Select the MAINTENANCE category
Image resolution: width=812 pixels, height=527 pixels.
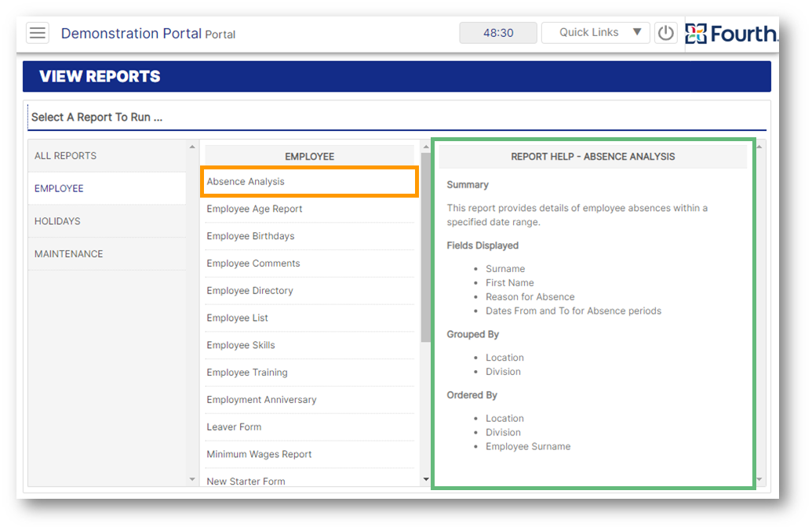click(x=107, y=253)
